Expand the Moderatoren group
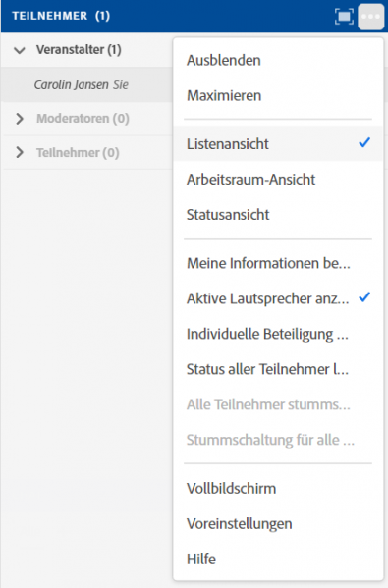Image resolution: width=388 pixels, height=588 pixels. click(x=20, y=119)
